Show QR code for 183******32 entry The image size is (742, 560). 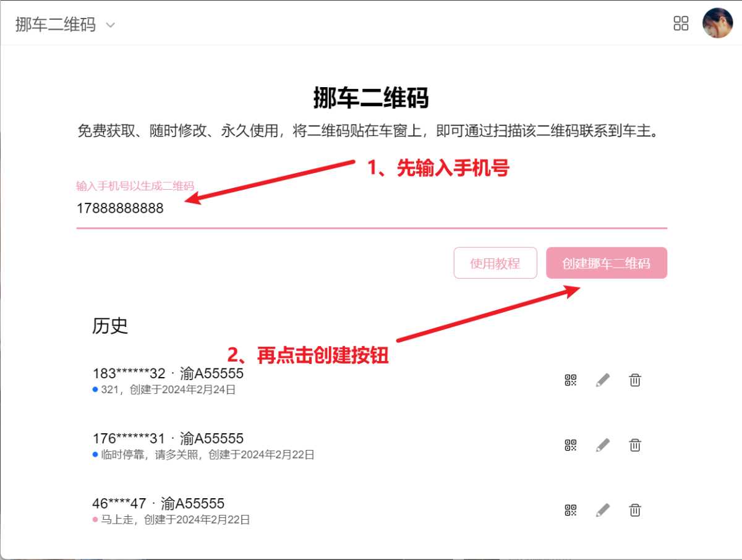570,380
